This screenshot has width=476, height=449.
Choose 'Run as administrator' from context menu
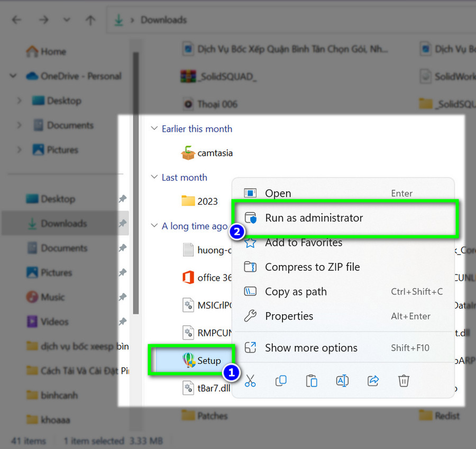[314, 218]
